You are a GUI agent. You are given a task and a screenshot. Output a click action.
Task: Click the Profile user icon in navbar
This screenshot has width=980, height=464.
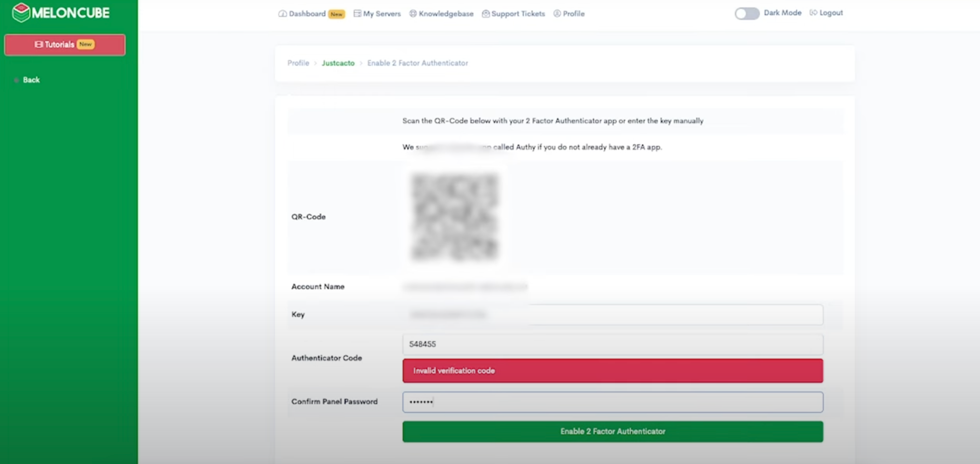tap(557, 14)
